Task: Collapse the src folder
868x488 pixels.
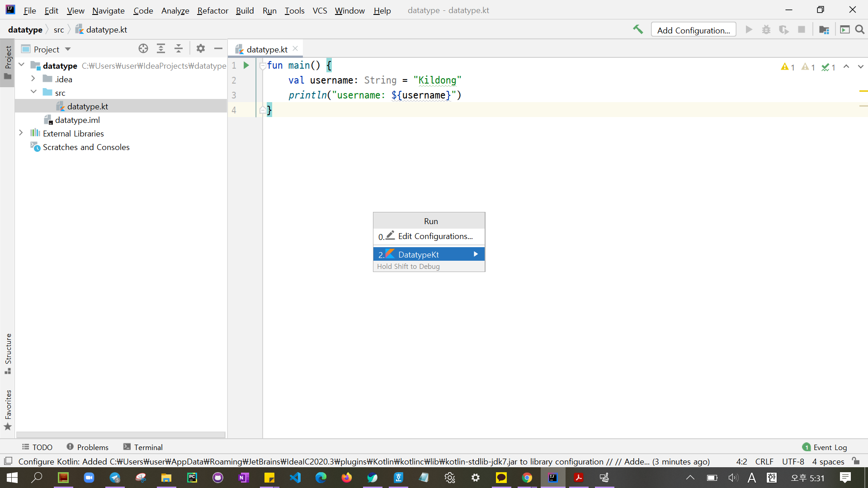Action: (33, 92)
